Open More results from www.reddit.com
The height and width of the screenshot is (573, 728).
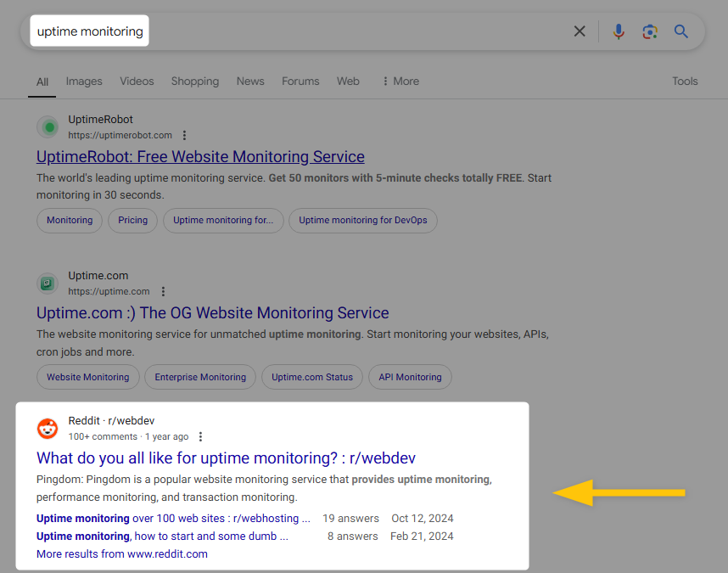pos(122,554)
